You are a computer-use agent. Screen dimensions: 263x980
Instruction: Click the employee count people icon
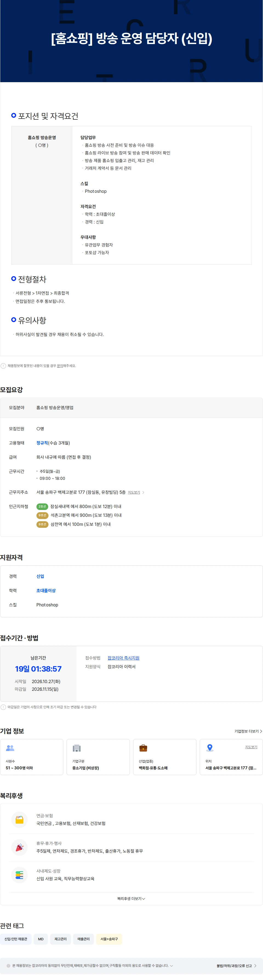10,748
